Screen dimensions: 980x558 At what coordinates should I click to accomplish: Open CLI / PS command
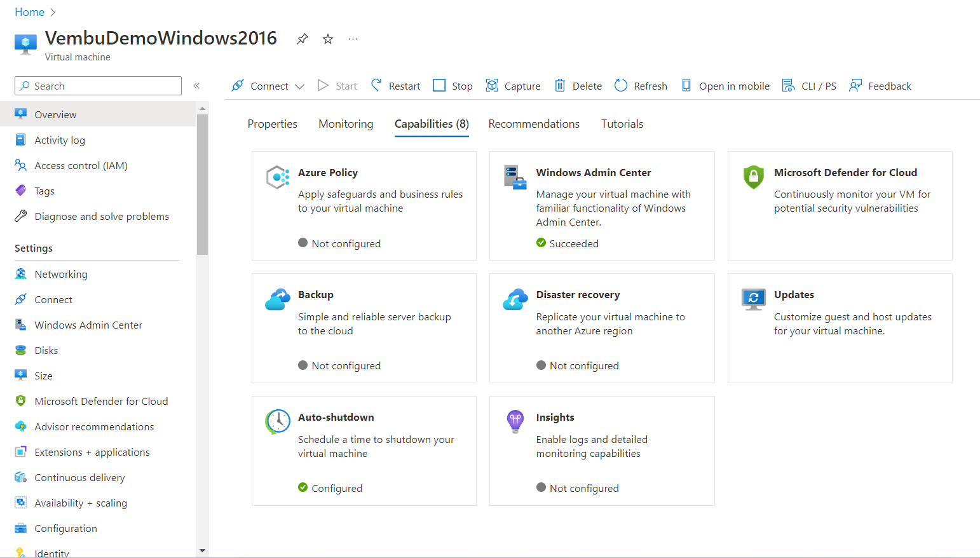(809, 86)
